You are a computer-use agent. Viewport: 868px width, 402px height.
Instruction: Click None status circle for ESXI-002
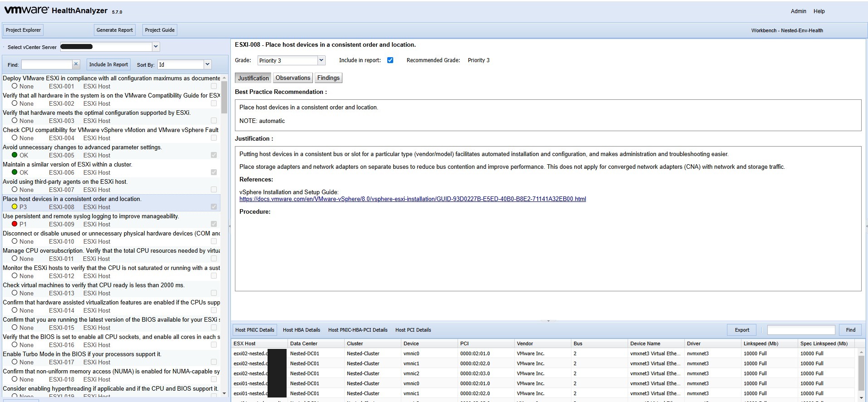[x=15, y=103]
